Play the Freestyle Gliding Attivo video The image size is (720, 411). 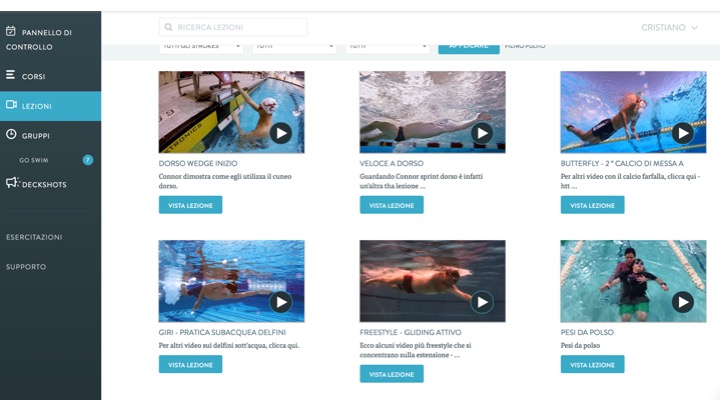[x=482, y=302]
